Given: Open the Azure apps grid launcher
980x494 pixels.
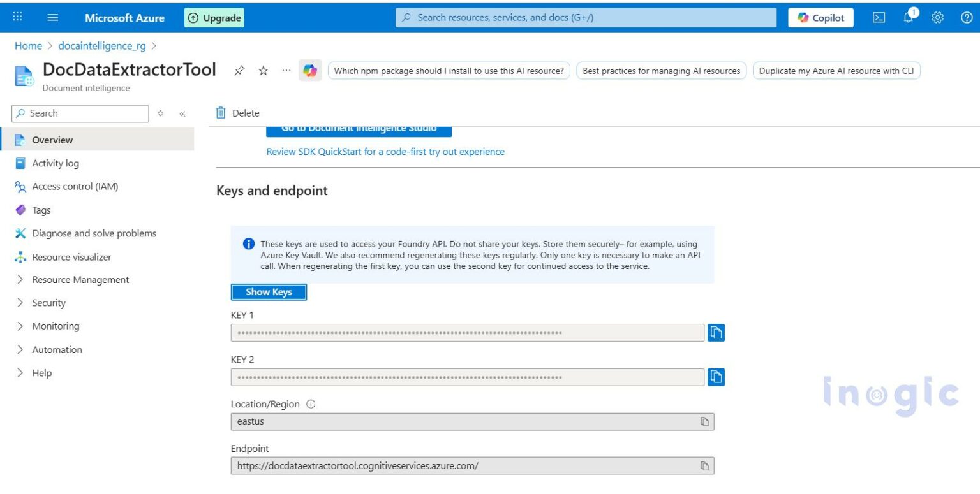Looking at the screenshot, I should 18,18.
